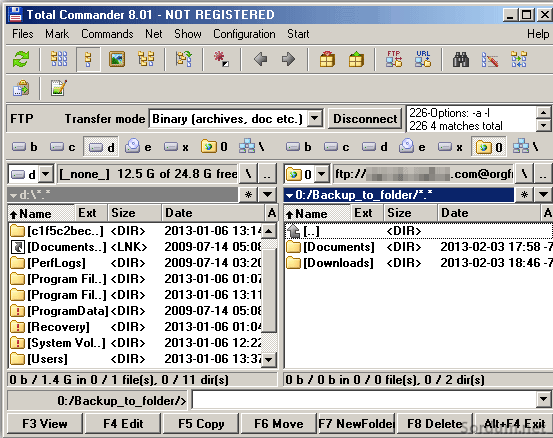Open the Commands menu

pos(107,34)
